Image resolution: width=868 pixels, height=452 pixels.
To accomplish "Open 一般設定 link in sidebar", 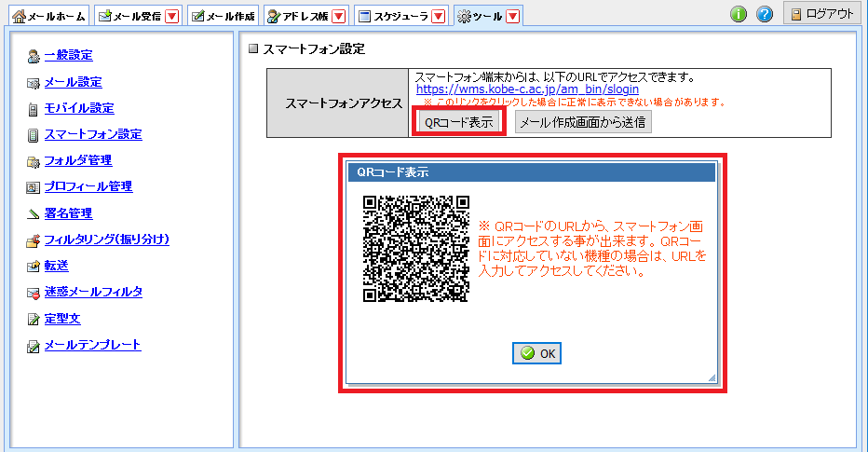I will 69,55.
